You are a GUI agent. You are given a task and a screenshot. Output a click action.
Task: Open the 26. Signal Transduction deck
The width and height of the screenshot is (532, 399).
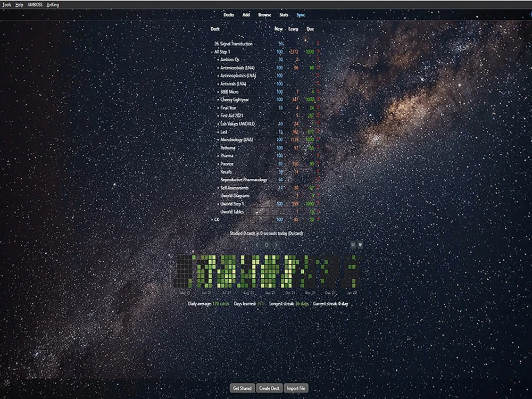point(234,44)
